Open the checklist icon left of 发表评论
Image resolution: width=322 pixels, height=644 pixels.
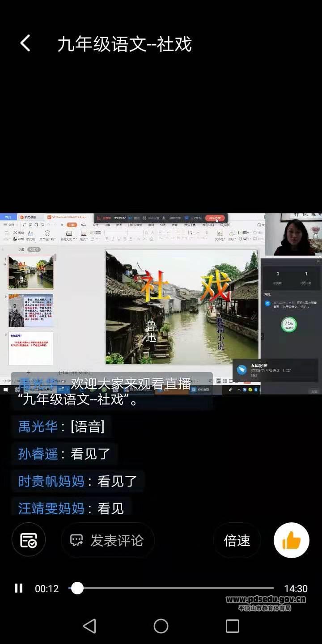[29, 540]
